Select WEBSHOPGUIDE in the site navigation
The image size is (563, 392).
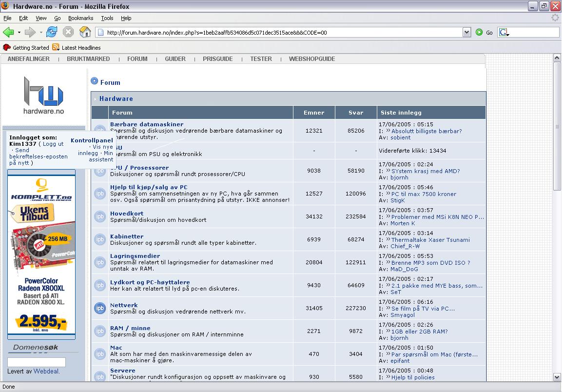click(312, 59)
